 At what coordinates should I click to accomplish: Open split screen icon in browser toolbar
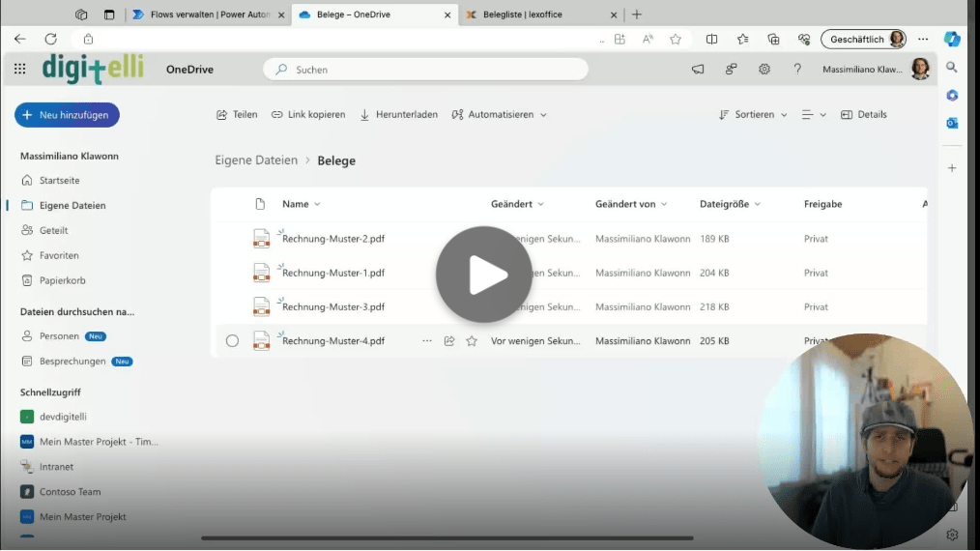[x=711, y=39]
